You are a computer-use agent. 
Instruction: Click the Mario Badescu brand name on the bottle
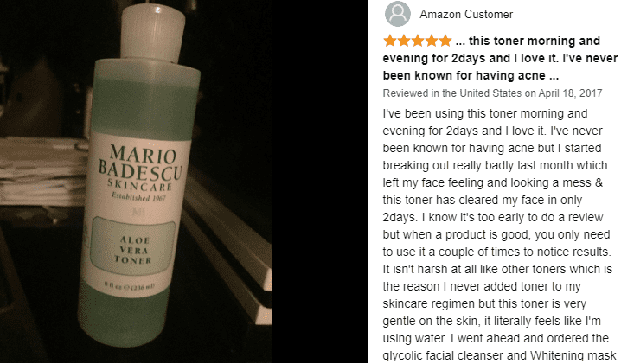[141, 163]
